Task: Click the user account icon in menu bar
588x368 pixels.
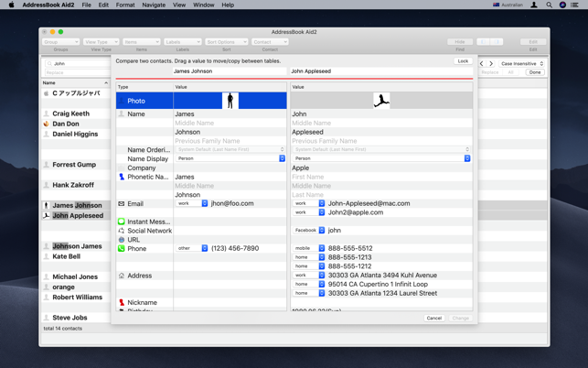Action: coord(534,5)
